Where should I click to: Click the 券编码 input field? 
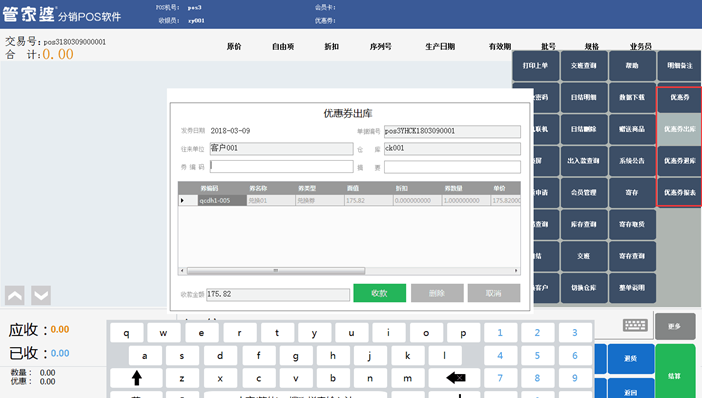click(x=282, y=167)
